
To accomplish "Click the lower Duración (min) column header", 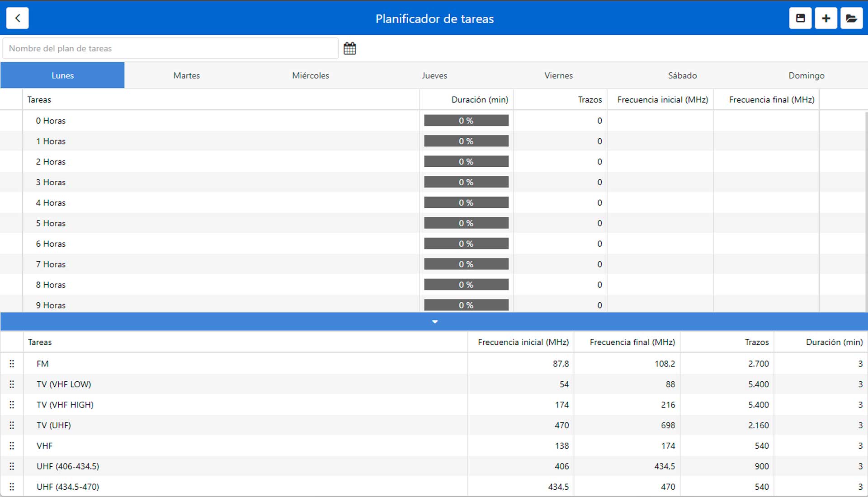I will 821,342.
